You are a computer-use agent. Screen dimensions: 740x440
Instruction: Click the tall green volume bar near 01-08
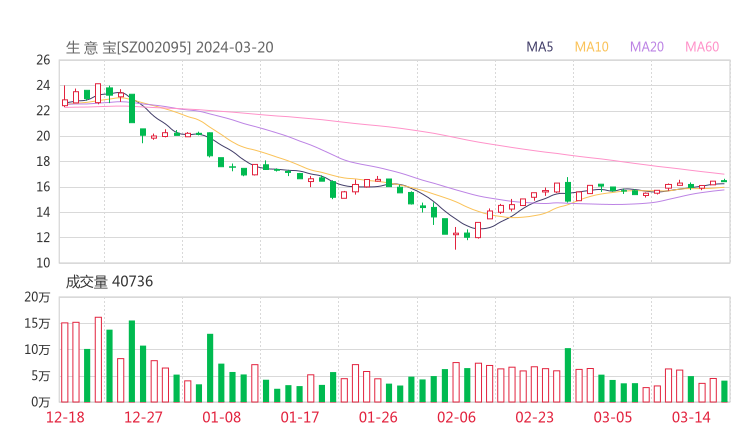point(210,368)
